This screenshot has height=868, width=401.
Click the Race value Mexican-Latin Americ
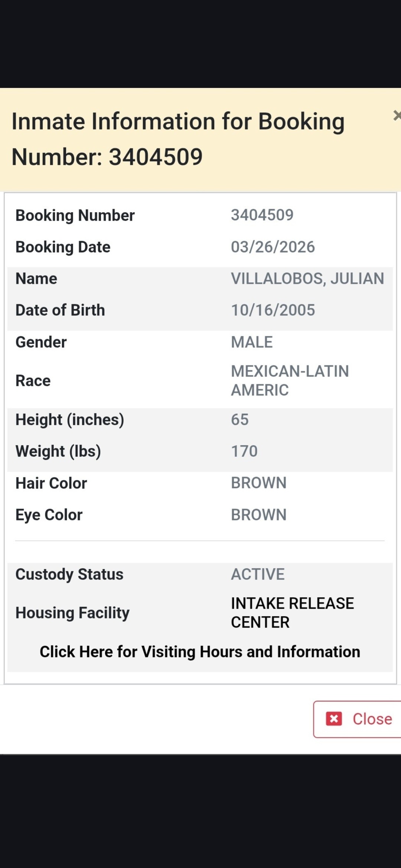[290, 381]
